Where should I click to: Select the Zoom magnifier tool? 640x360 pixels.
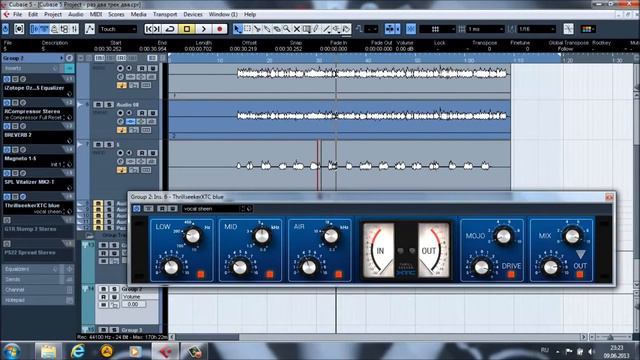(287, 29)
